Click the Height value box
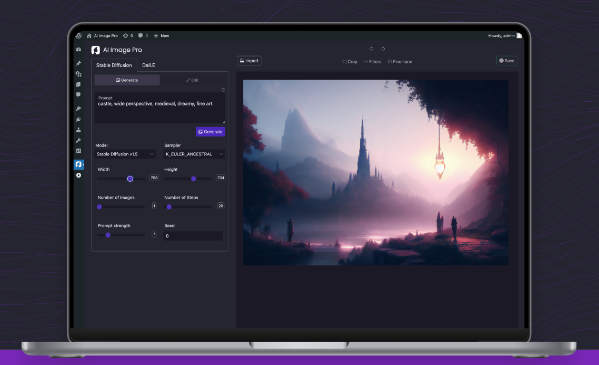 [x=220, y=178]
